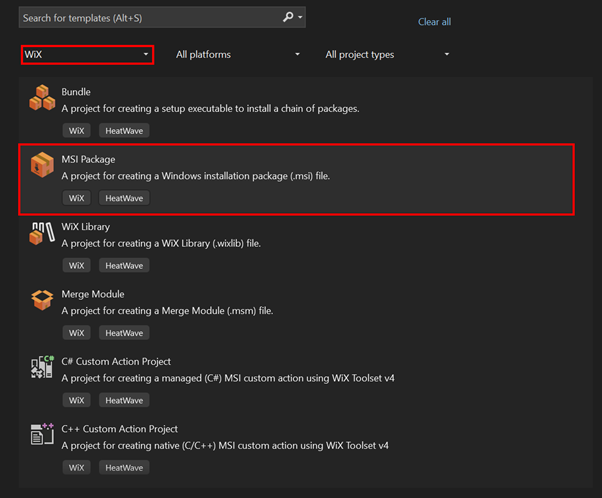
Task: Click the WiX tag under Merge Module
Action: point(76,333)
